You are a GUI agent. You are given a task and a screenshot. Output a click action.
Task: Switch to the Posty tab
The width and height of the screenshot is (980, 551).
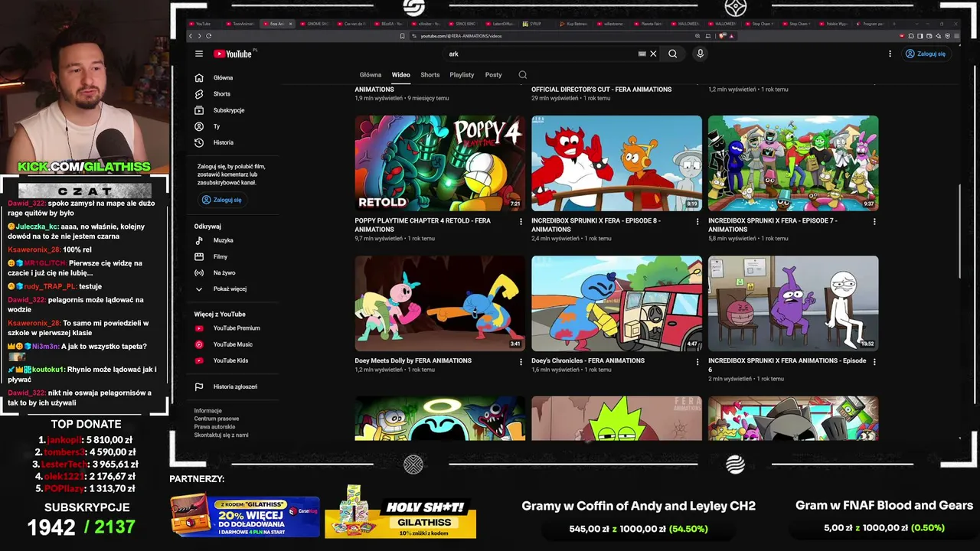click(493, 75)
